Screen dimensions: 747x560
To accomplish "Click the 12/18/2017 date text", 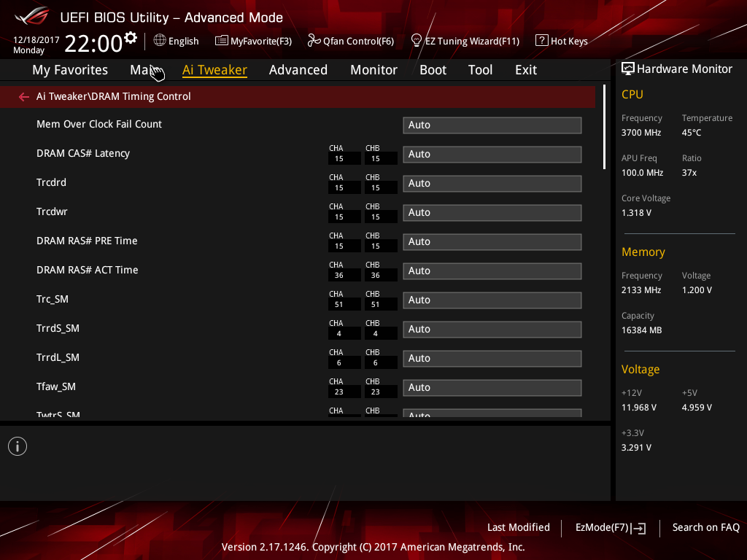I will click(36, 40).
